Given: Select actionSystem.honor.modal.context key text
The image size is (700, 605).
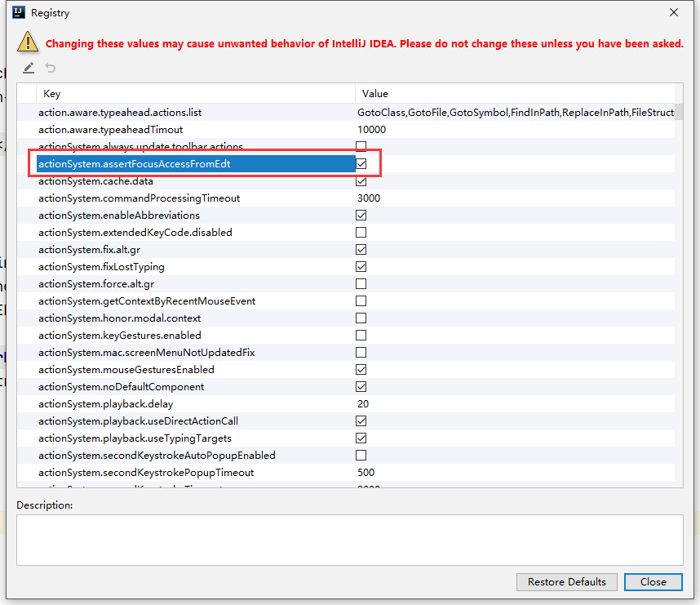Looking at the screenshot, I should (x=120, y=318).
